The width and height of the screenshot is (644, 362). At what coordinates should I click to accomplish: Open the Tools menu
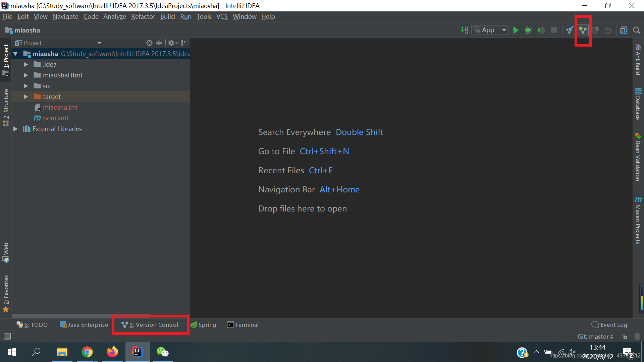204,16
